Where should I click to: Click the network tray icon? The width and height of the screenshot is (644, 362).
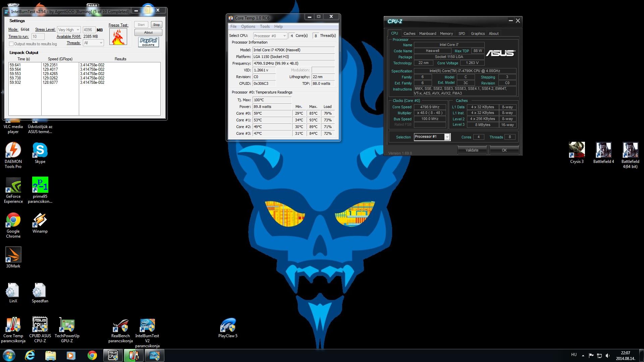599,356
